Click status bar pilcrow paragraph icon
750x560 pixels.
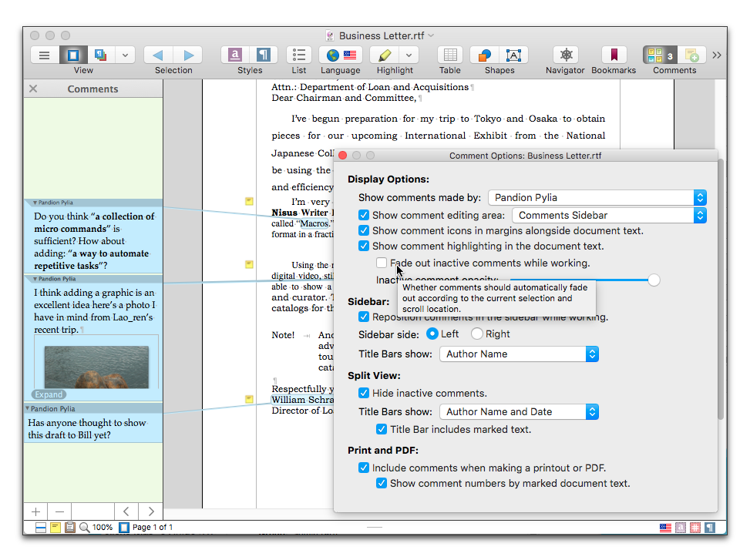tap(710, 528)
